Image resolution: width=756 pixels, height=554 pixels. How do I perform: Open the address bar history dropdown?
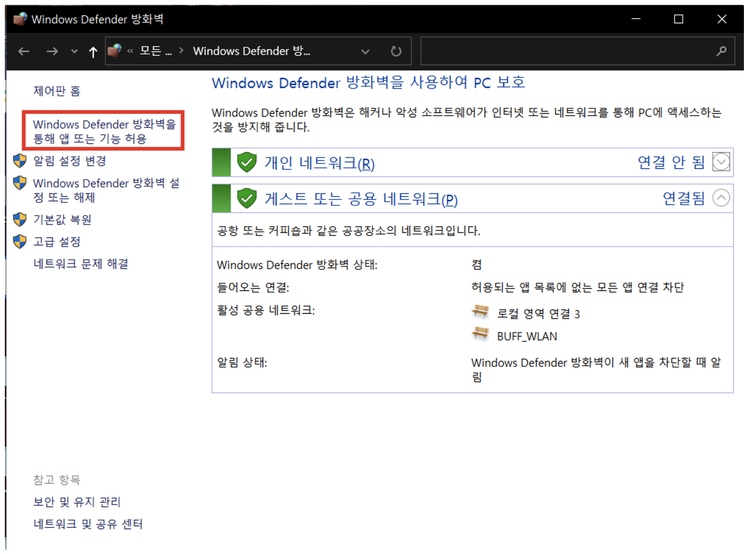(x=365, y=52)
